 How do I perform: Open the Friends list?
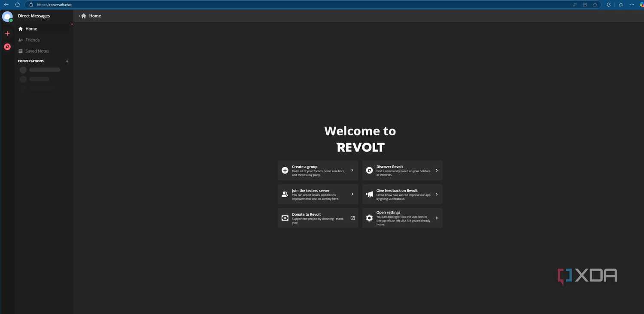[43, 40]
